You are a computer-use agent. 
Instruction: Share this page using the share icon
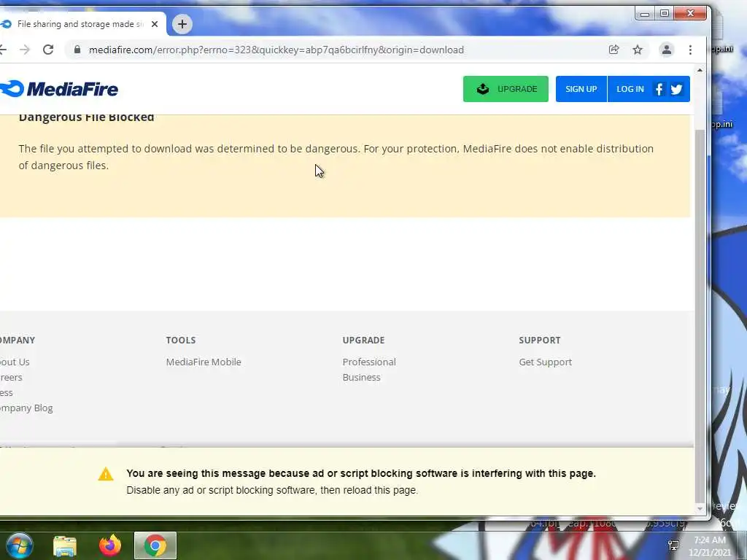[x=614, y=50]
